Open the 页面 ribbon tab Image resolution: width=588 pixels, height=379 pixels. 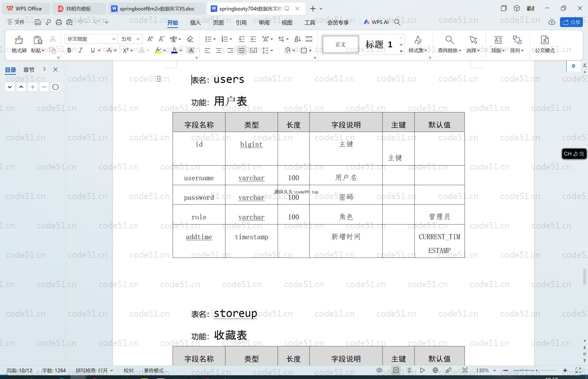(218, 23)
